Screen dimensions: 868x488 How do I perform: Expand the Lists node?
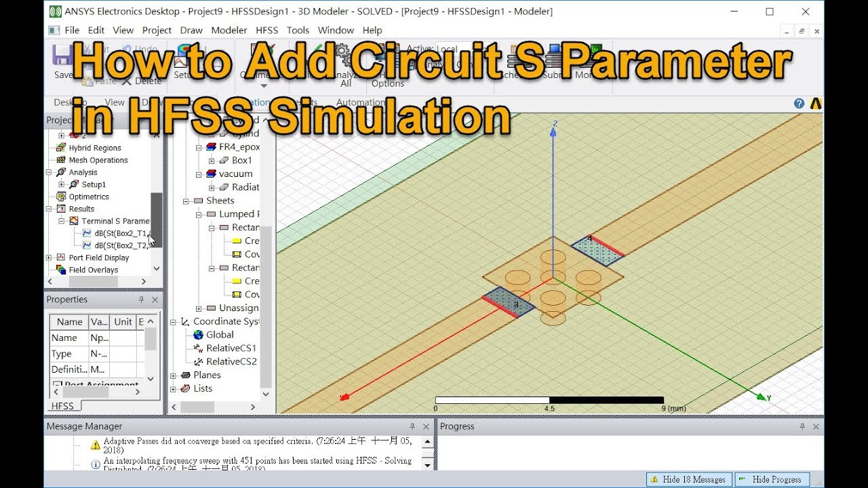173,389
